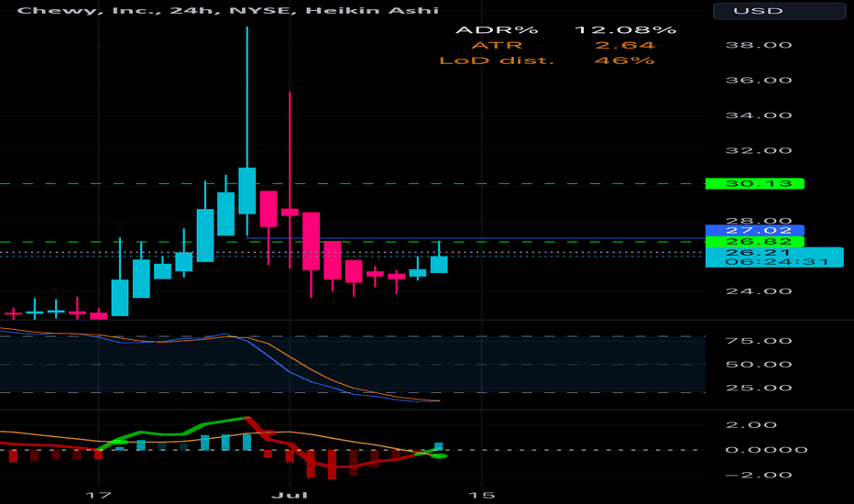The width and height of the screenshot is (854, 504).
Task: Click the 34.00 price axis tick
Action: click(x=759, y=115)
